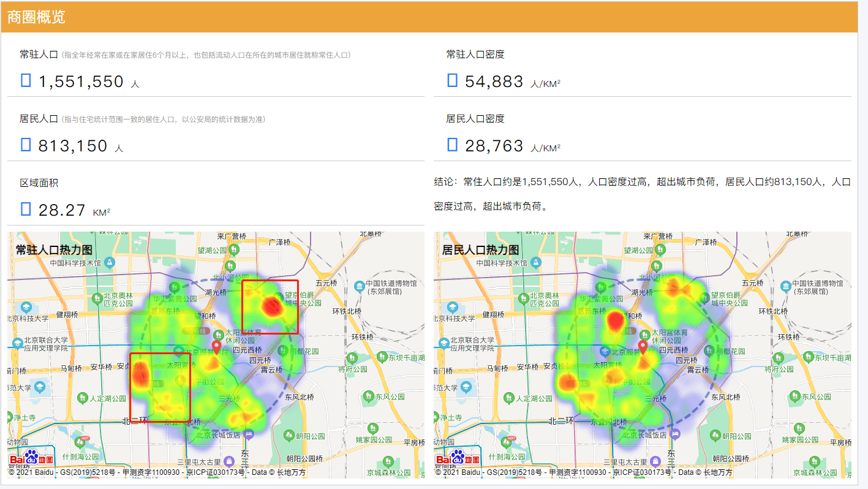The width and height of the screenshot is (868, 489).
Task: Select the density value 54,883
Action: coord(494,81)
